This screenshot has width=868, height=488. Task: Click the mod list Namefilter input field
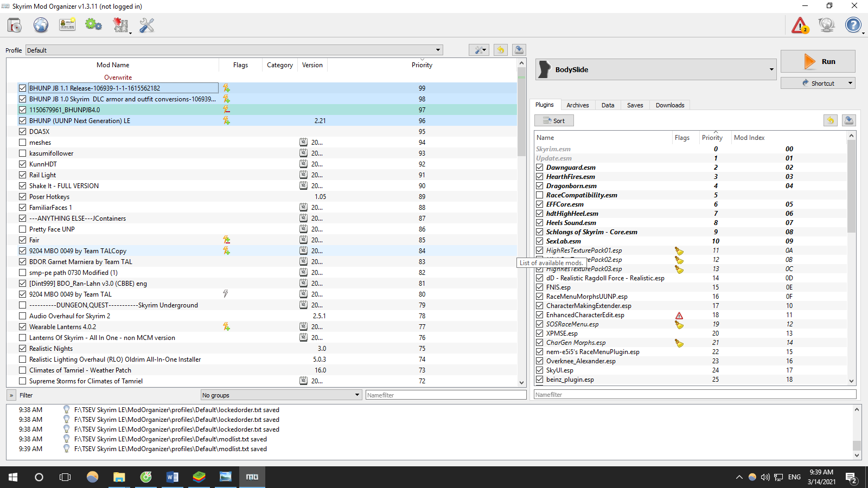(x=446, y=395)
